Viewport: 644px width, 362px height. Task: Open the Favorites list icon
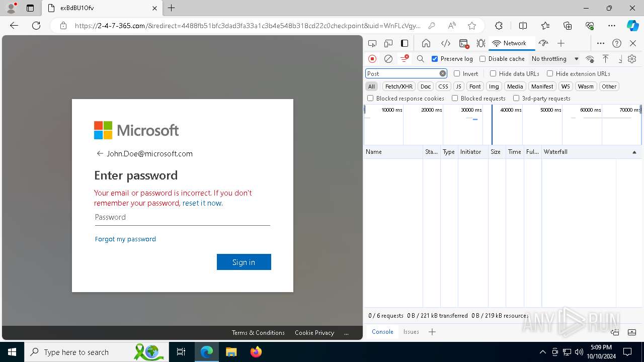(x=545, y=26)
